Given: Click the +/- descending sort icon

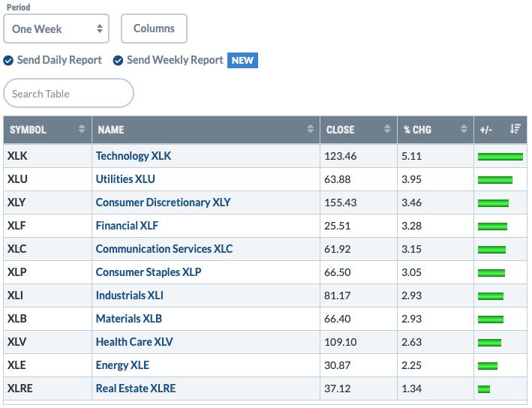Looking at the screenshot, I should point(515,129).
